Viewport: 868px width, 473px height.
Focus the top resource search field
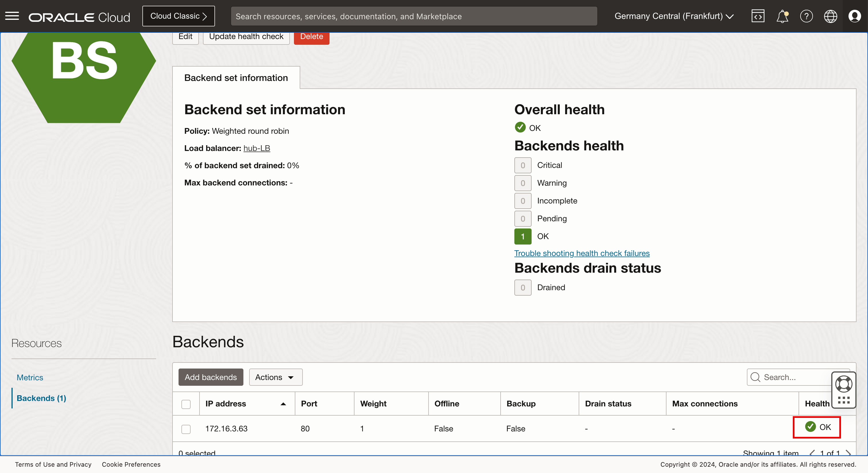coord(413,16)
